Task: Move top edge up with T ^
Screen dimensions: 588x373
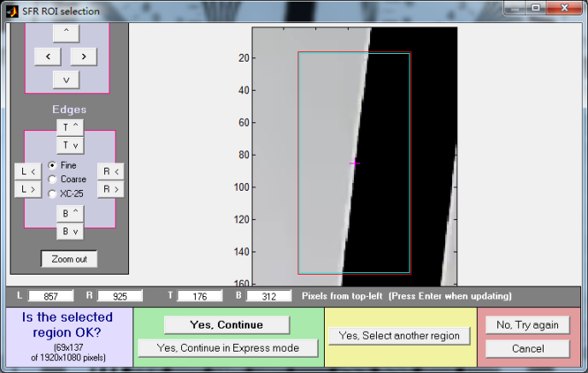Action: coord(69,127)
